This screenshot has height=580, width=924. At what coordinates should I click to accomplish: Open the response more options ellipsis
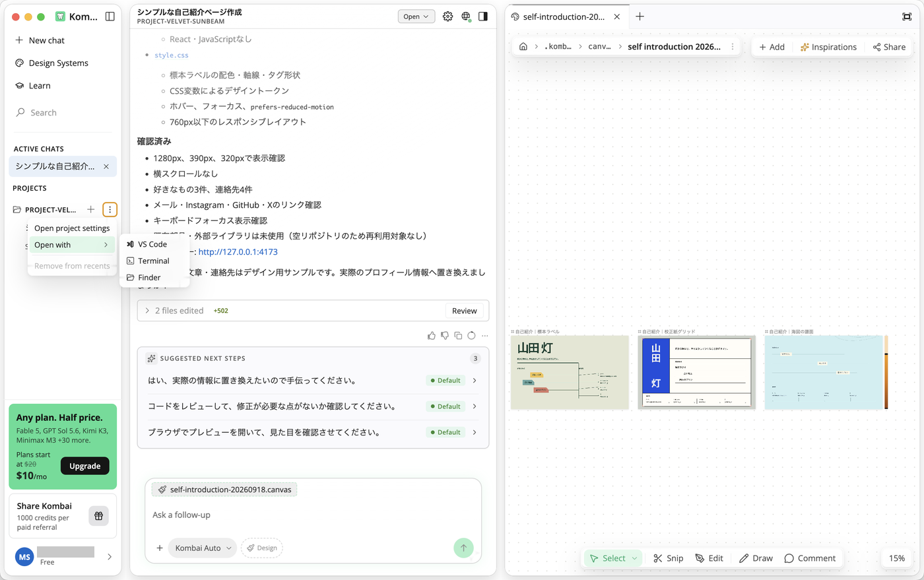point(485,336)
